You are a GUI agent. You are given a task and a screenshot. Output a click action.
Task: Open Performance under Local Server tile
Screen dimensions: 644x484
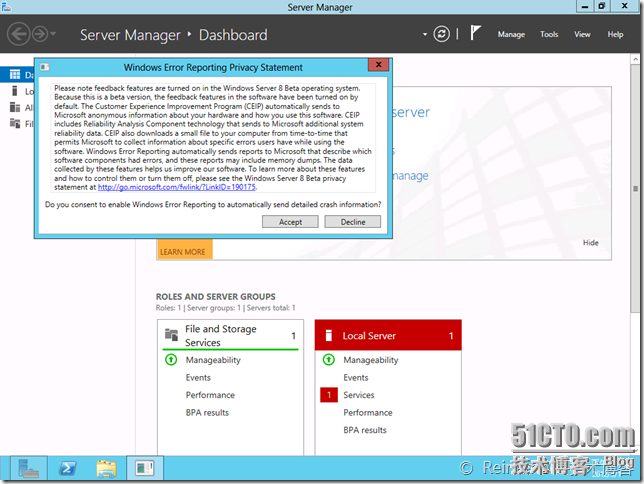368,413
